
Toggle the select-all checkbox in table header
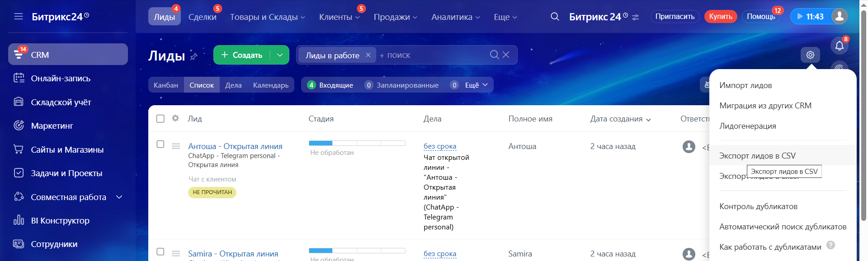[x=160, y=119]
